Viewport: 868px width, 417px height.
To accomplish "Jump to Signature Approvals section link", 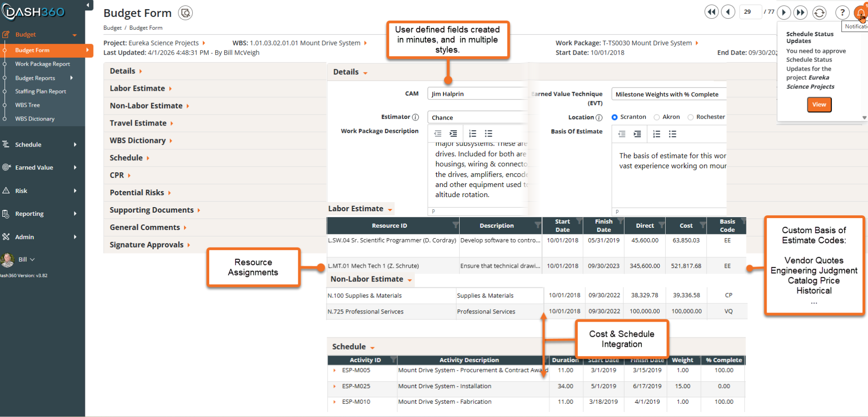I will pos(150,245).
